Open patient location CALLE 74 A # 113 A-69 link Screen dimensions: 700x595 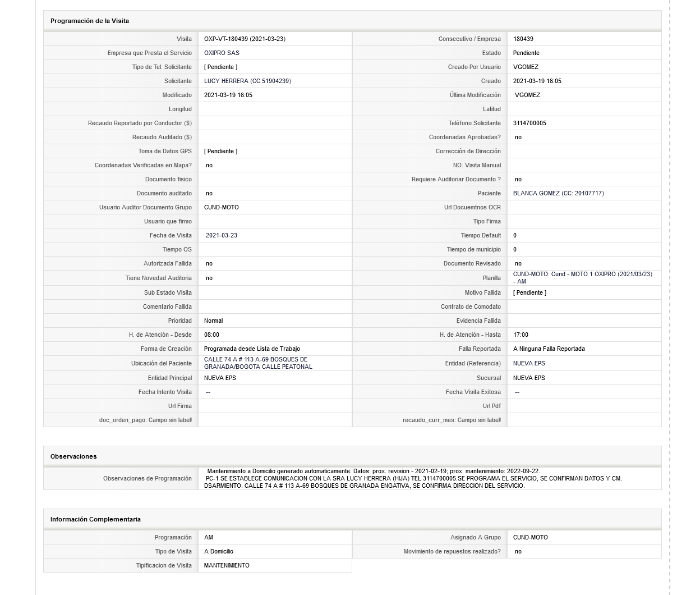click(258, 363)
